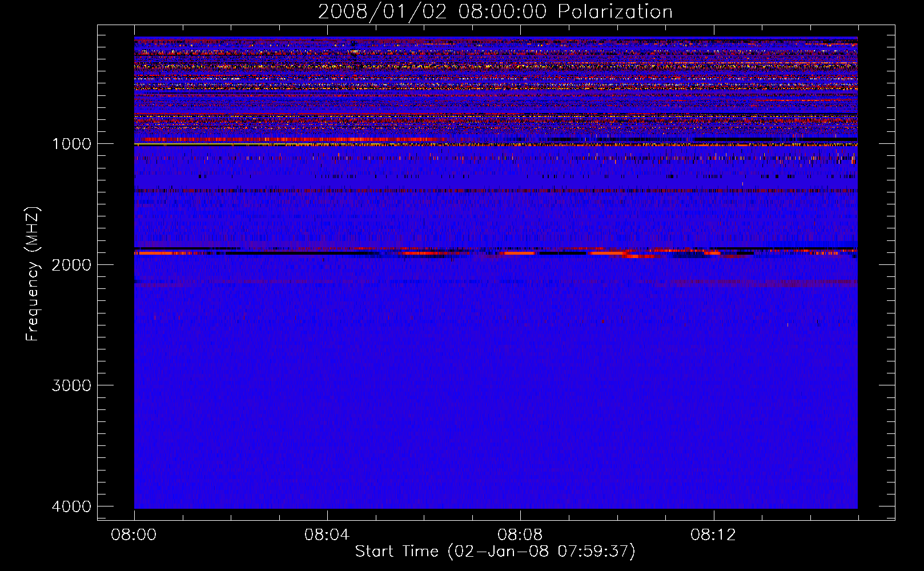This screenshot has width=924, height=571.
Task: Click the 4000 frequency tick label
Action: [71, 506]
